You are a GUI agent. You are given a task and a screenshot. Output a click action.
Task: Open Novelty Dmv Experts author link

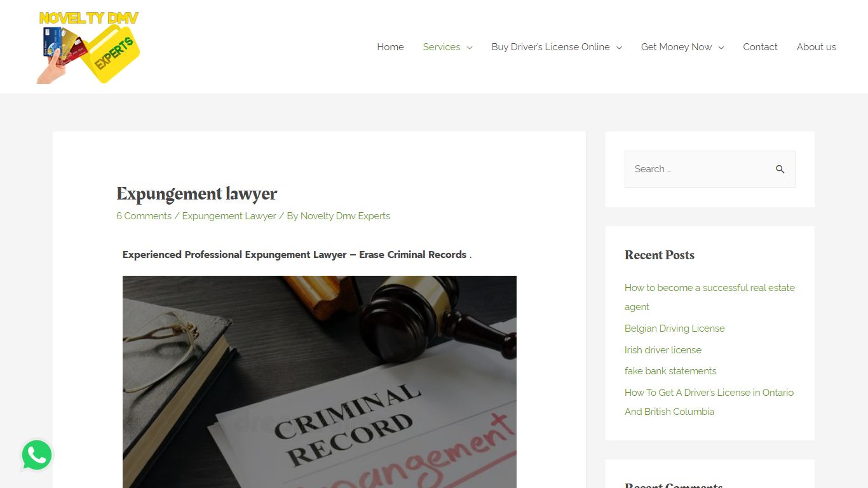[345, 216]
